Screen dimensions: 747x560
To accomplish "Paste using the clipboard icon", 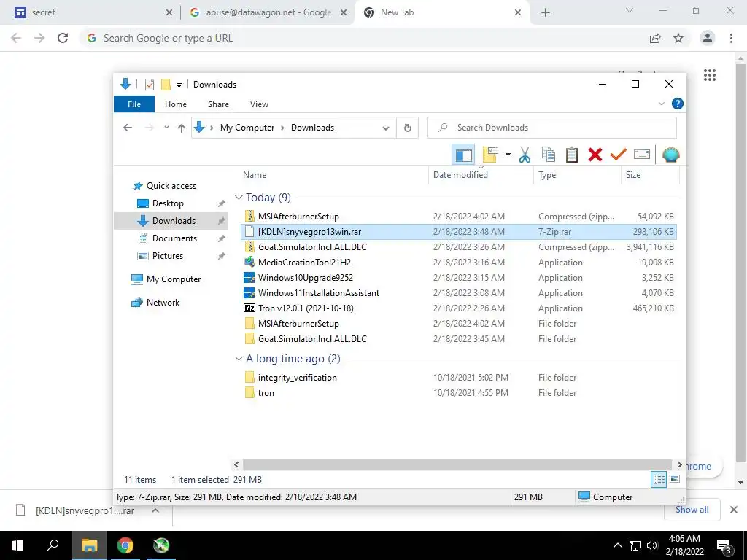I will point(572,155).
